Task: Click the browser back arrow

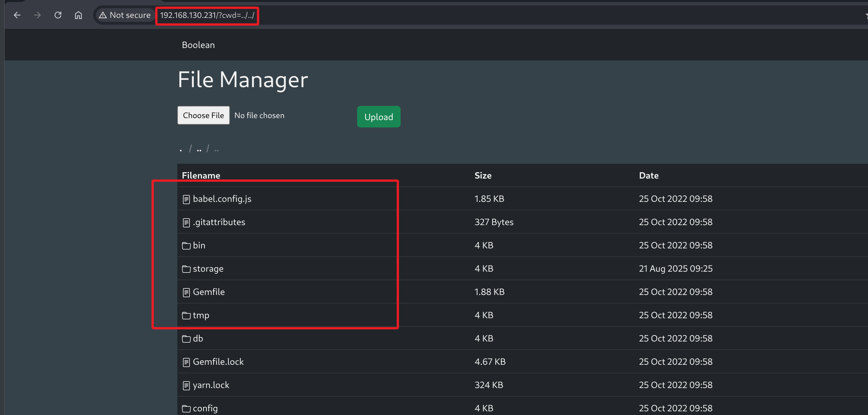Action: [17, 15]
